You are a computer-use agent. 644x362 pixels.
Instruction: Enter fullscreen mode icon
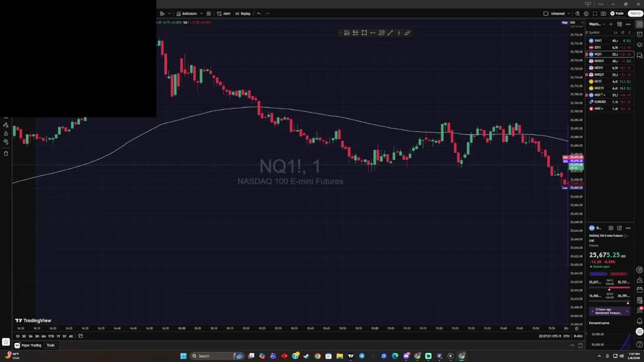point(595,14)
